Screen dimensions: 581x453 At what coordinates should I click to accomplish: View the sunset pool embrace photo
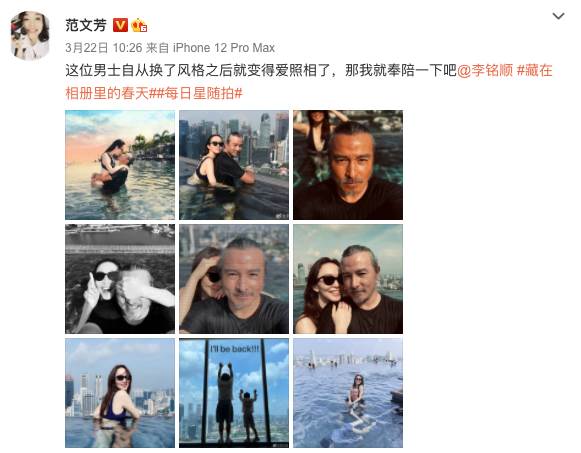[120, 165]
